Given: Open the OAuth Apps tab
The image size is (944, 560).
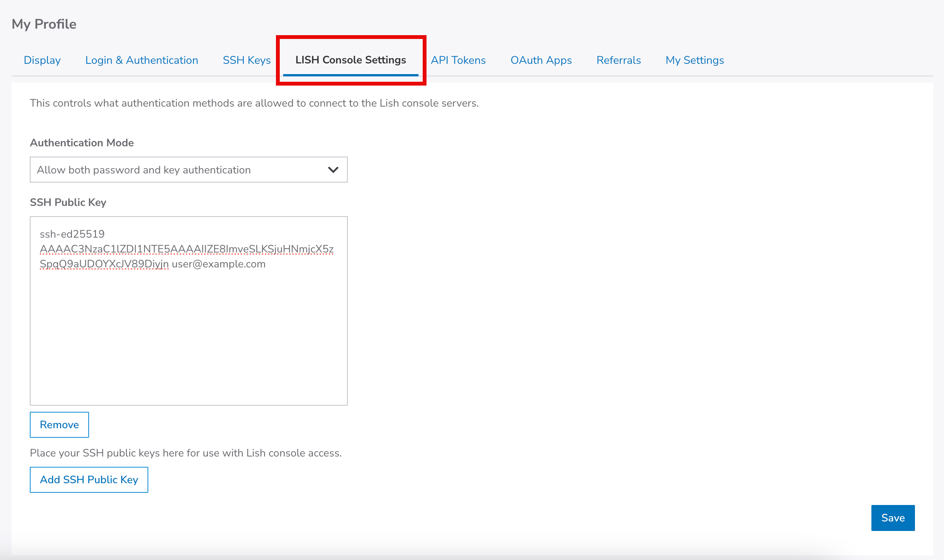Looking at the screenshot, I should point(541,60).
